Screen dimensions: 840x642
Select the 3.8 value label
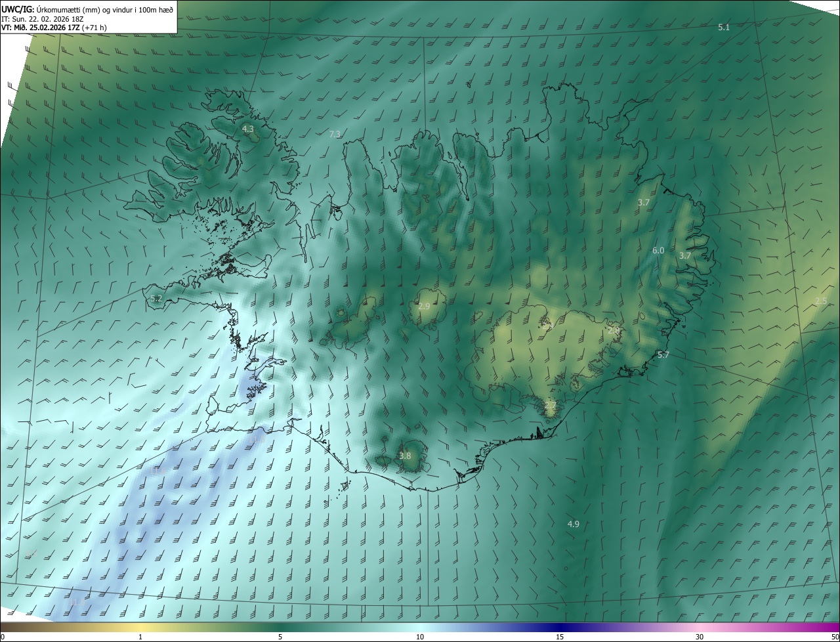[x=405, y=456]
